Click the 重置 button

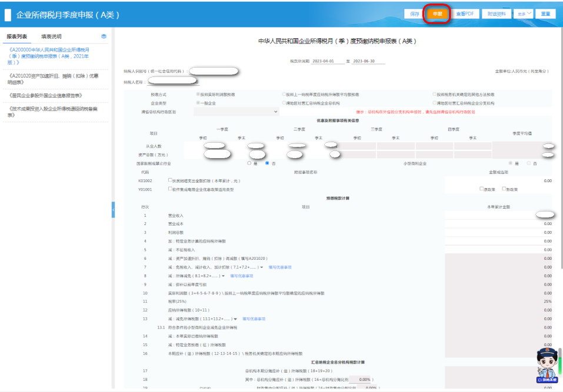point(545,14)
